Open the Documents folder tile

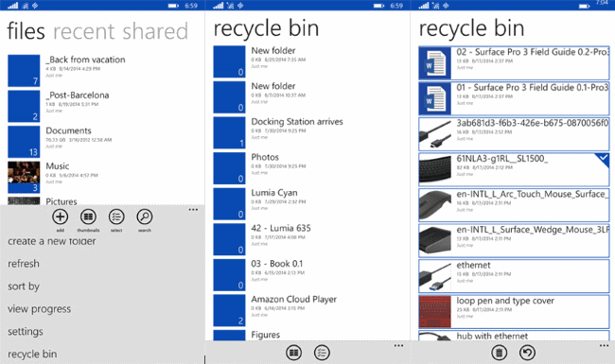24,142
